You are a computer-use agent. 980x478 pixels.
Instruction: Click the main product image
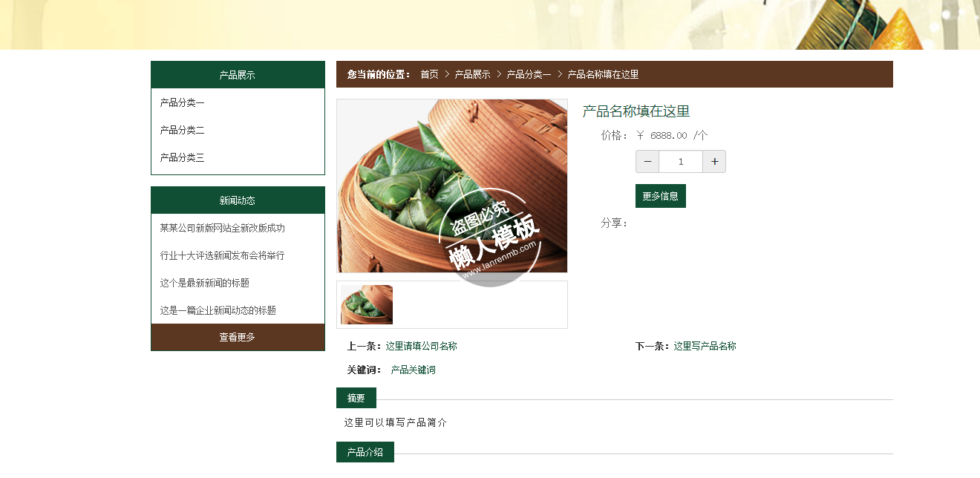tap(452, 186)
